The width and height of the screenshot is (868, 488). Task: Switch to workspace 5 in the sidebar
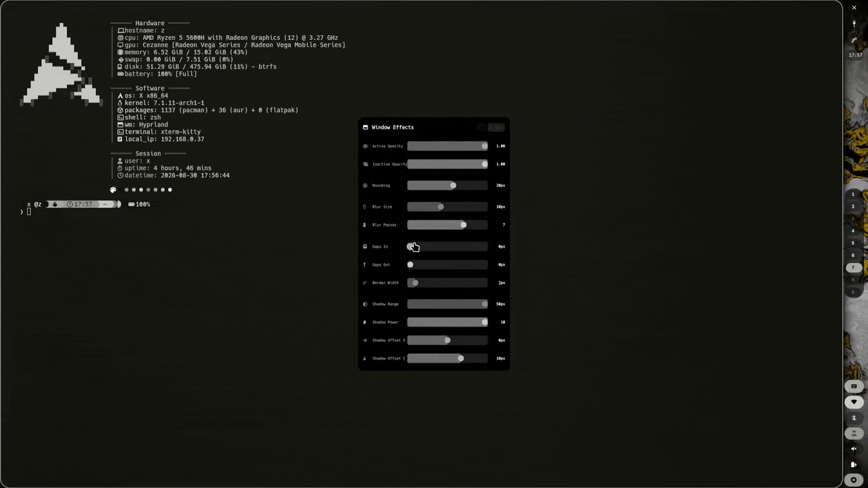coord(853,243)
